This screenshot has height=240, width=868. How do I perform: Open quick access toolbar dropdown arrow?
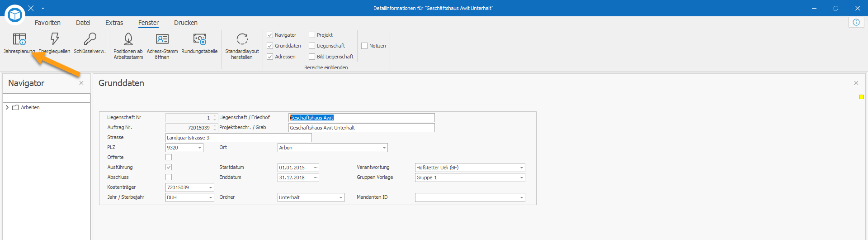(43, 8)
